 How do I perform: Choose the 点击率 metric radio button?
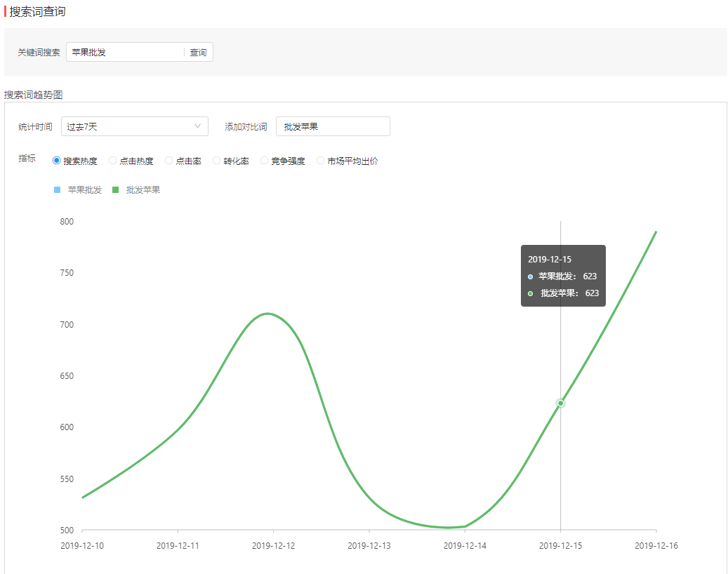[168, 161]
